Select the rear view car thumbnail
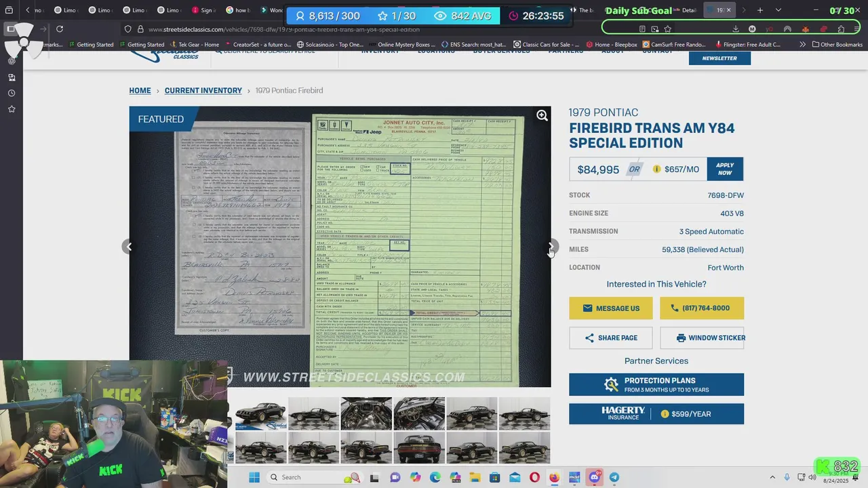This screenshot has width=868, height=488. pyautogui.click(x=419, y=449)
